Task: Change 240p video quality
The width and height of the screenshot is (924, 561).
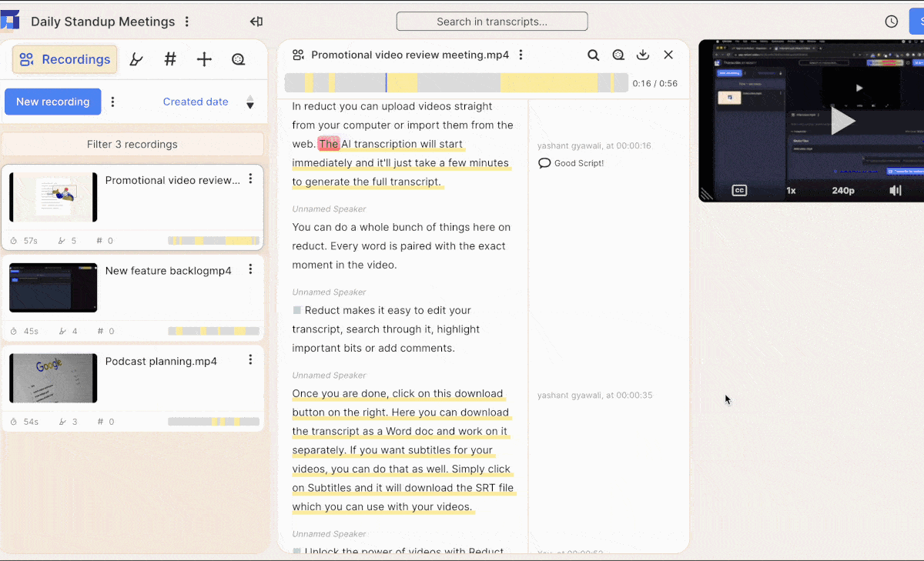Action: pos(842,190)
